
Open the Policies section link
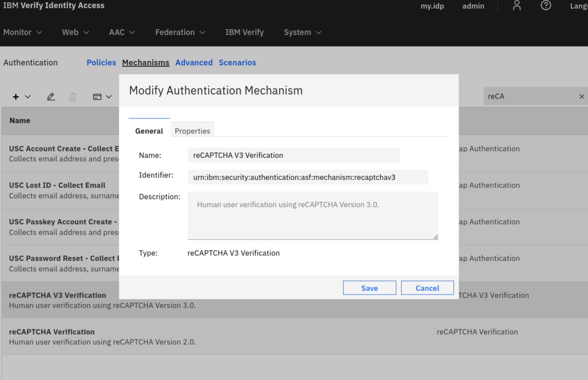pos(101,63)
